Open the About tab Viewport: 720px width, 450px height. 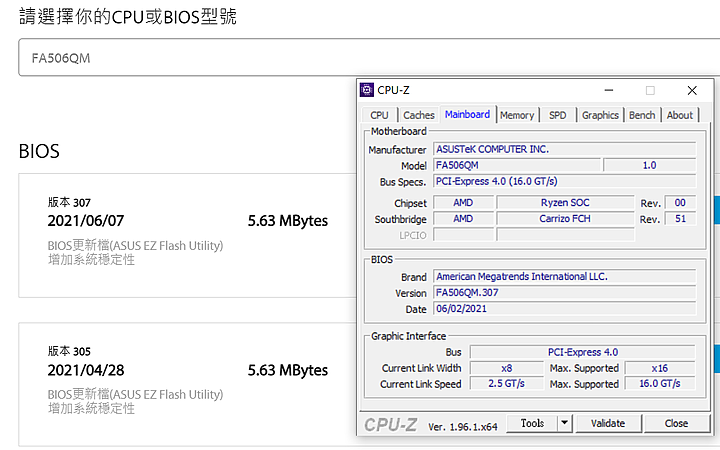(680, 115)
